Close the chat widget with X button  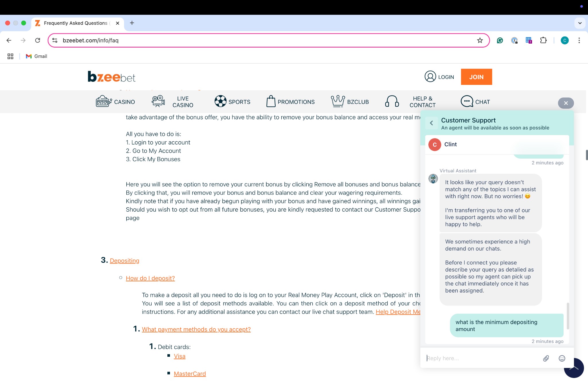tap(566, 103)
